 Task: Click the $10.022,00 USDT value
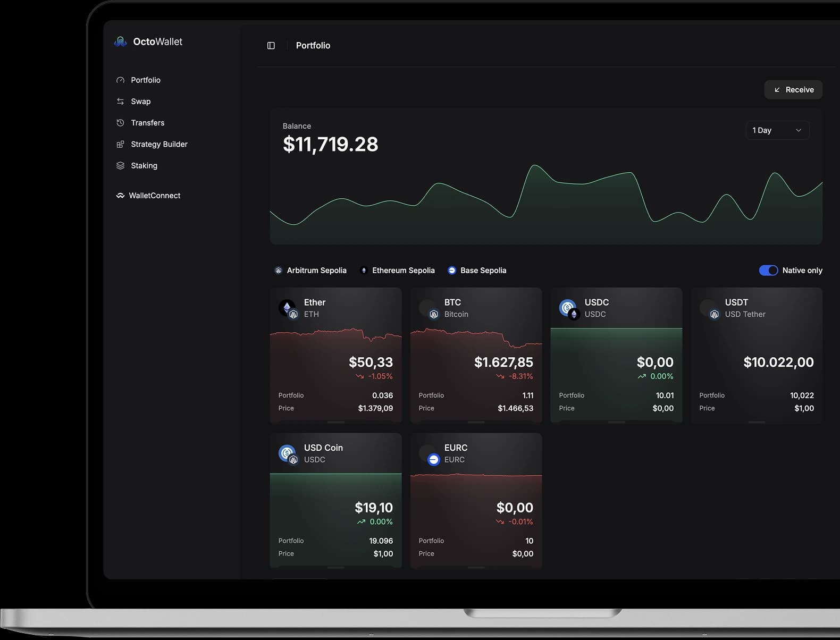778,363
